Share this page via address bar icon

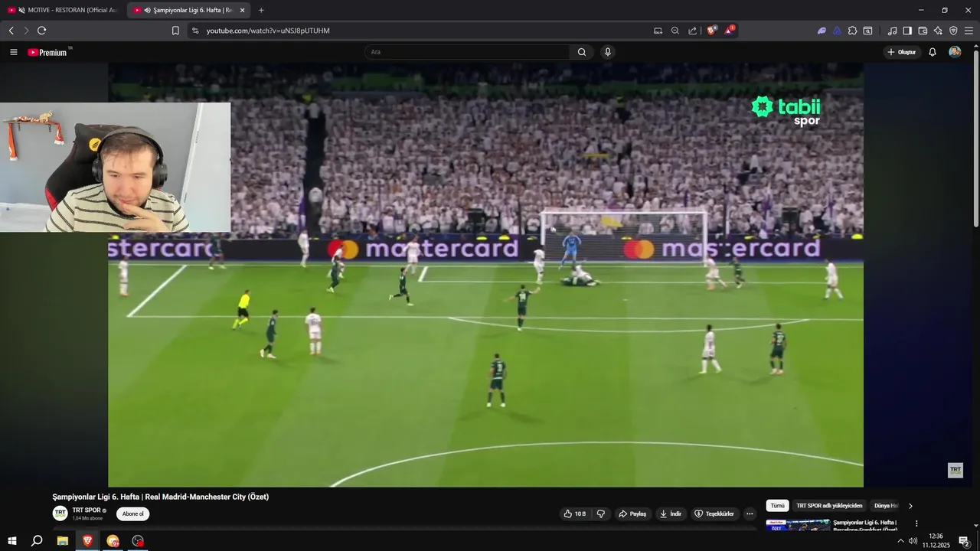[693, 31]
